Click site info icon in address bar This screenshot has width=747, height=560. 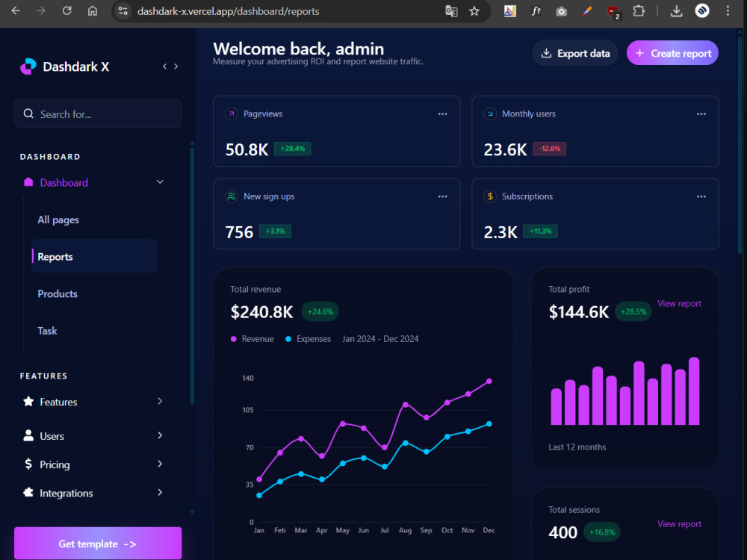click(x=123, y=11)
